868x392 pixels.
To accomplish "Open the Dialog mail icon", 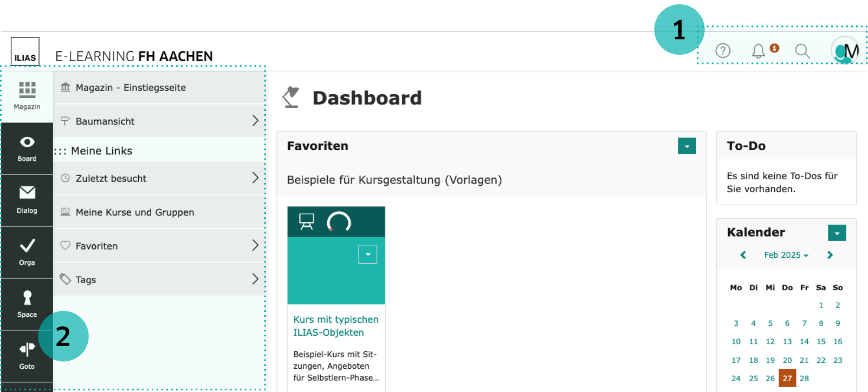I will point(27,200).
